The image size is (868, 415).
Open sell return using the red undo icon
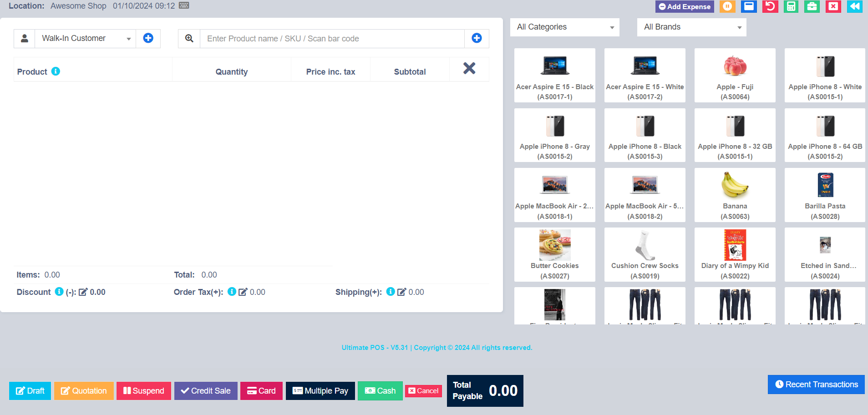pos(770,6)
